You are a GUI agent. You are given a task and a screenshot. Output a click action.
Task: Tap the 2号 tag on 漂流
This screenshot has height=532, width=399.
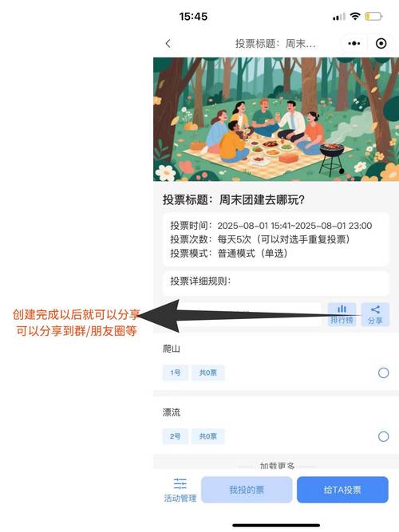tap(176, 436)
